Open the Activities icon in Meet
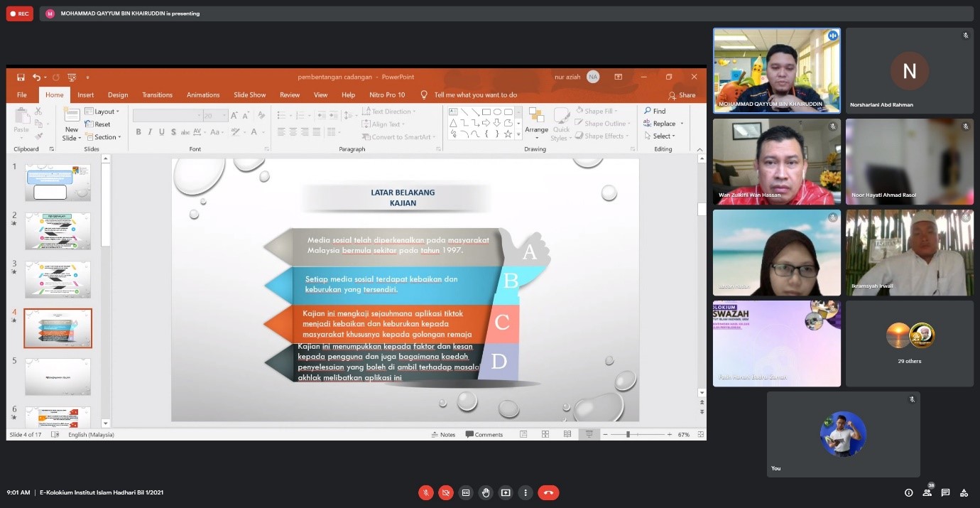The width and height of the screenshot is (980, 508). (964, 492)
